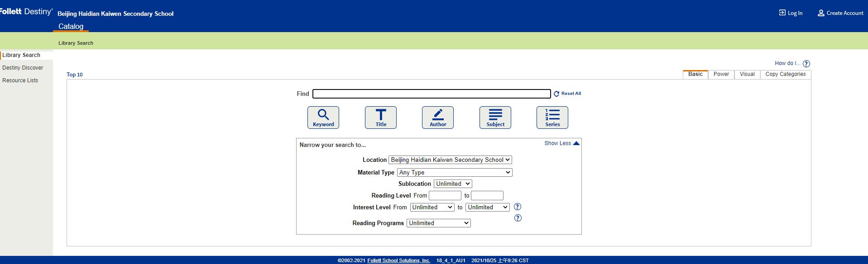Viewport: 868px width, 264px height.
Task: Switch to the Power search tab
Action: (721, 74)
